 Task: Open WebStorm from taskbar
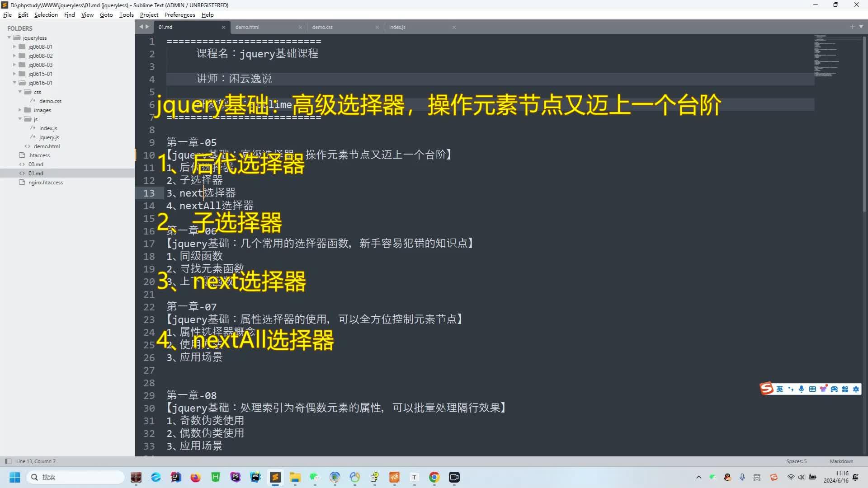click(255, 477)
